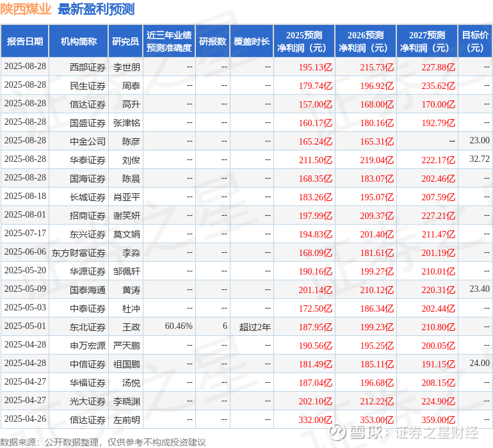Click the 235.62亿 forecast value
493x448 pixels.
click(439, 86)
